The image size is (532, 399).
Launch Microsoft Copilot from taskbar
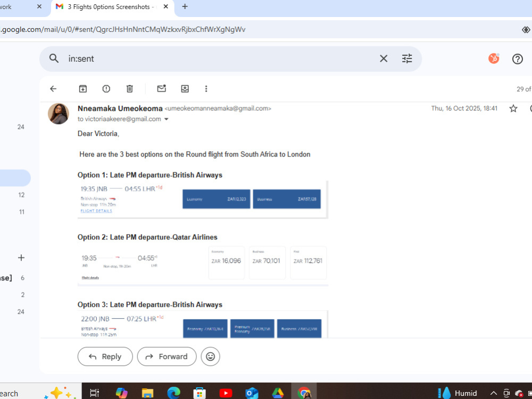(x=121, y=393)
